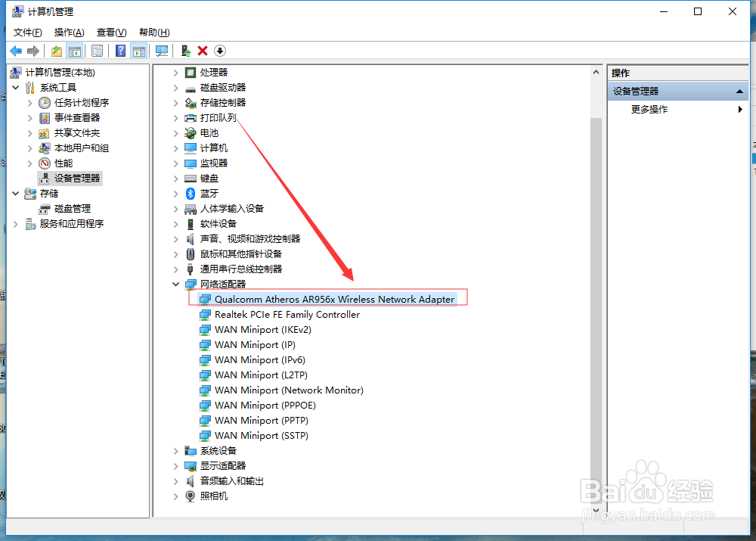This screenshot has height=541, width=756.
Task: Select 性能 in left tree
Action: [64, 163]
